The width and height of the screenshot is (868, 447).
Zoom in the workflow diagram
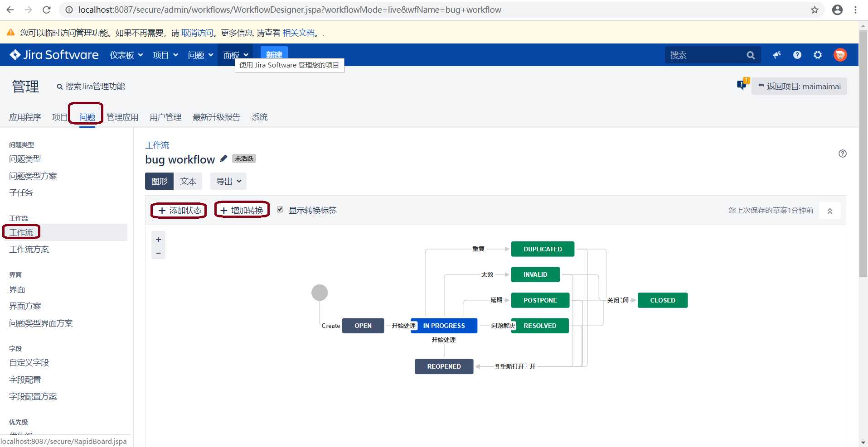tap(158, 240)
